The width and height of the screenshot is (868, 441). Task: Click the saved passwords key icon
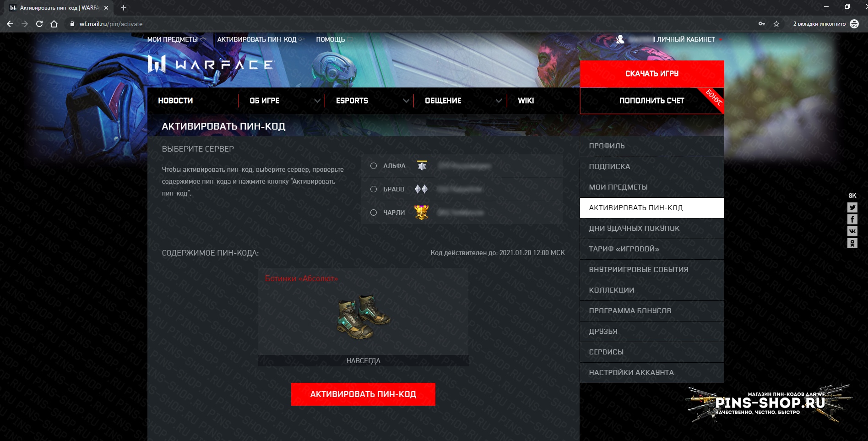coord(762,24)
